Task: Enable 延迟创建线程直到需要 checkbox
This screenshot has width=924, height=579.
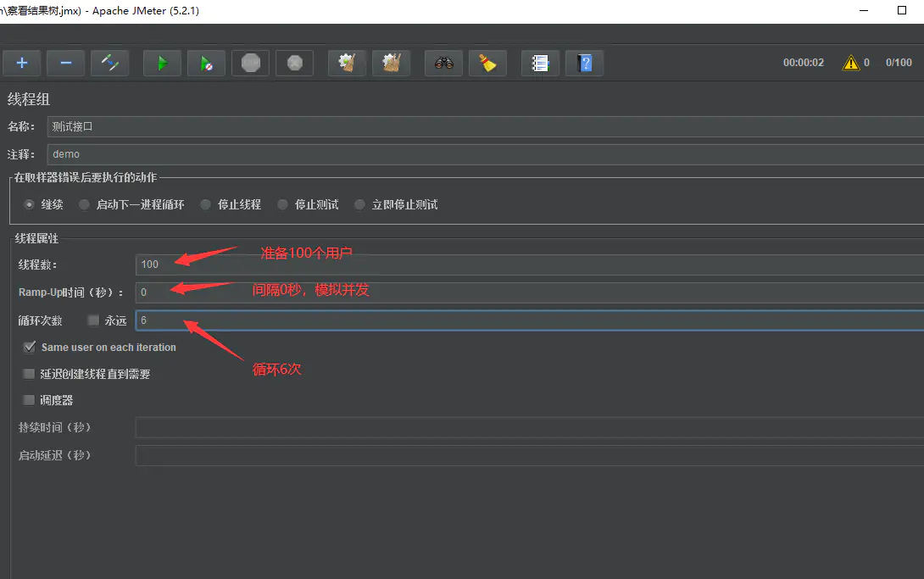Action: [x=29, y=374]
